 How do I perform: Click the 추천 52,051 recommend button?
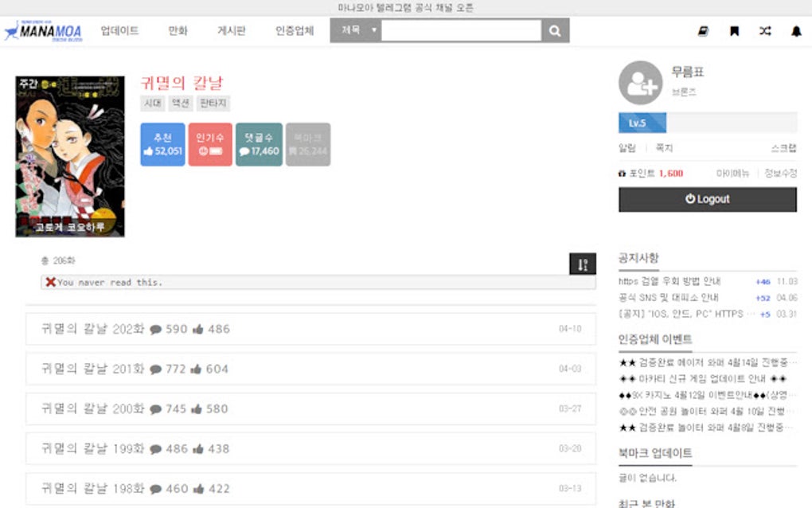pos(162,144)
